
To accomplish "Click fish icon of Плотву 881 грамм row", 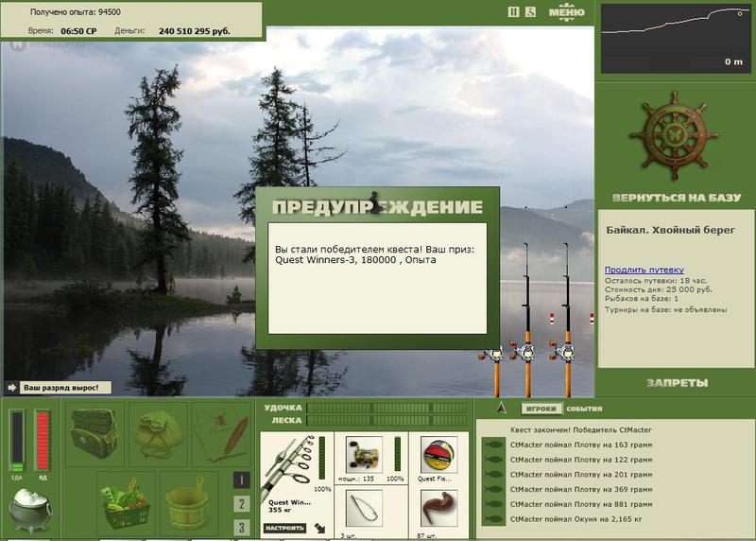I will pos(493,504).
